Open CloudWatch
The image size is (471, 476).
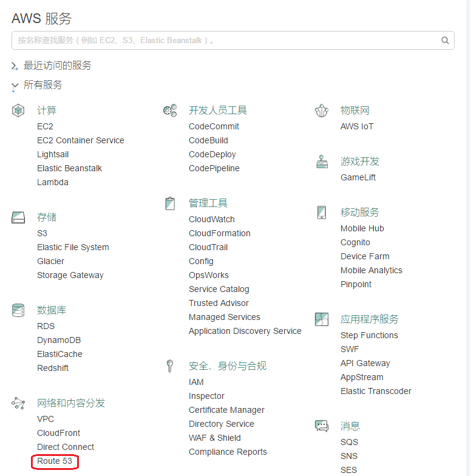[x=211, y=219]
